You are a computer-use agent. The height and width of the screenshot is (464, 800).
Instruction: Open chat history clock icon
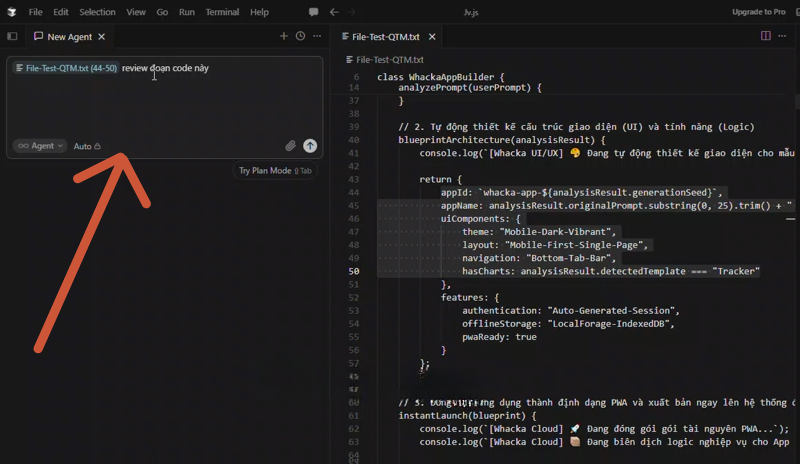point(301,36)
